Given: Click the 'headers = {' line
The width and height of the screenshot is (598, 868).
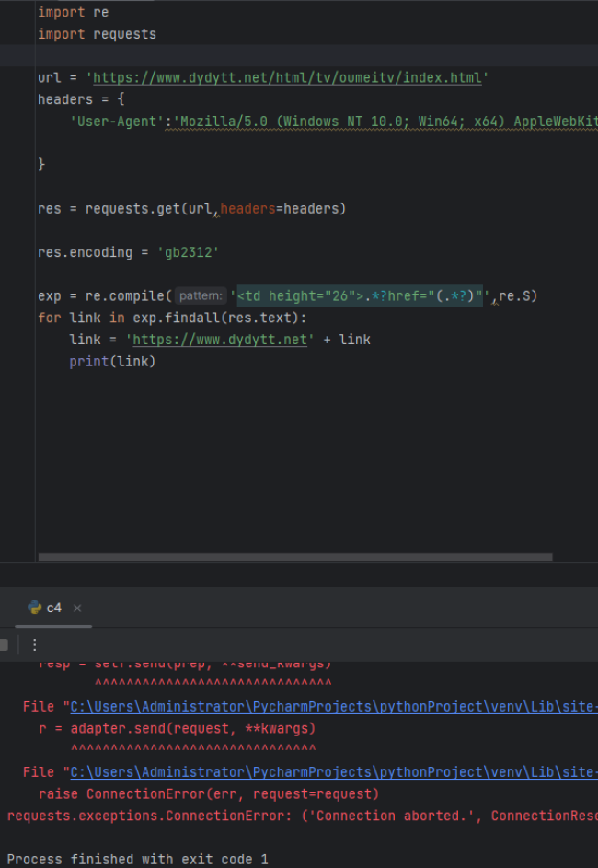Looking at the screenshot, I should tap(81, 99).
